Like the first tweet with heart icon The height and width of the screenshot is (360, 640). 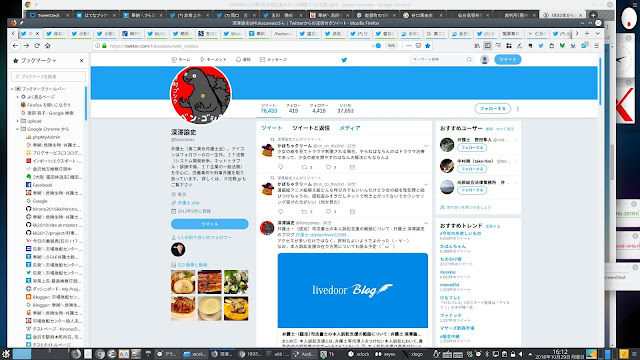click(328, 167)
